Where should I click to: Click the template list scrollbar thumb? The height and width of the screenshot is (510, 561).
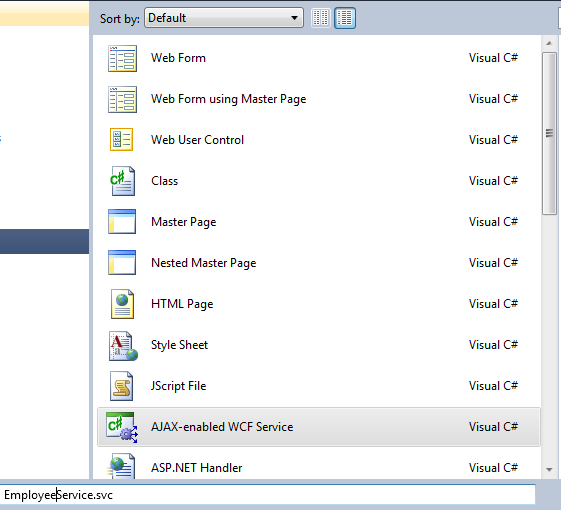tap(549, 133)
